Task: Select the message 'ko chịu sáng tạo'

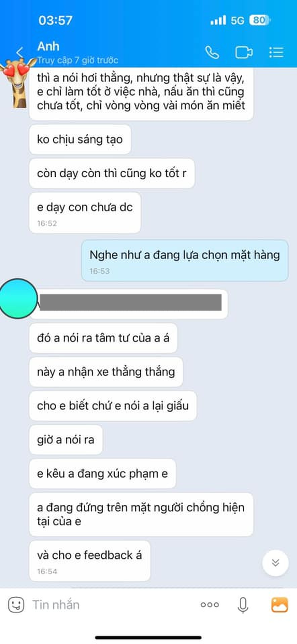Action: click(x=80, y=139)
